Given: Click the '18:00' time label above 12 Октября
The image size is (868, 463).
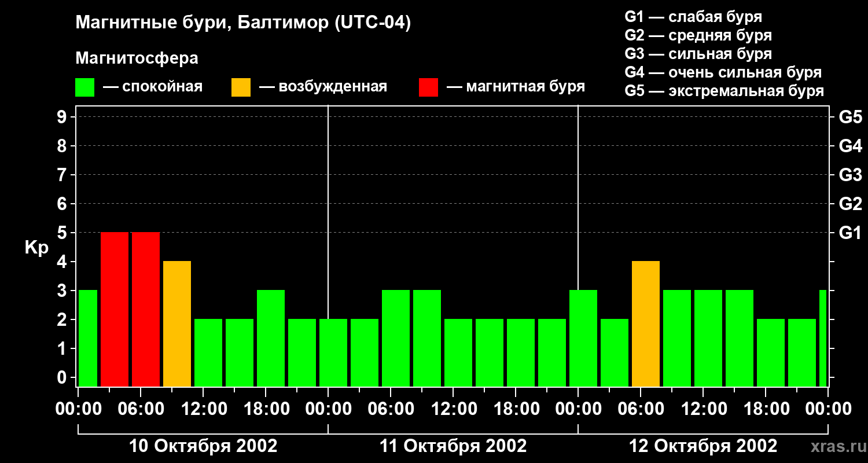Looking at the screenshot, I should coord(766,409).
